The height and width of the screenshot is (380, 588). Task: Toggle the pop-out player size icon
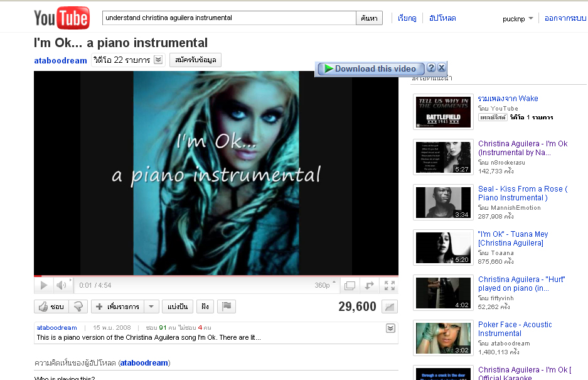click(x=350, y=286)
